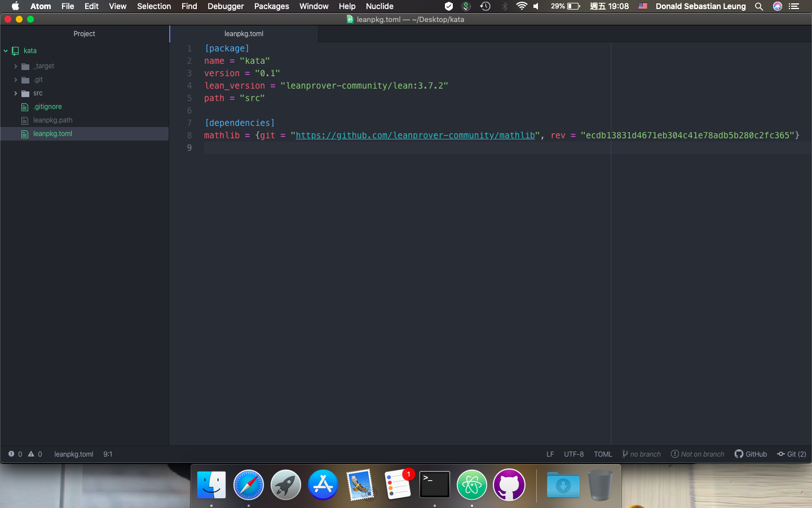Select leanpkg.path in the Project tree

tap(51, 120)
